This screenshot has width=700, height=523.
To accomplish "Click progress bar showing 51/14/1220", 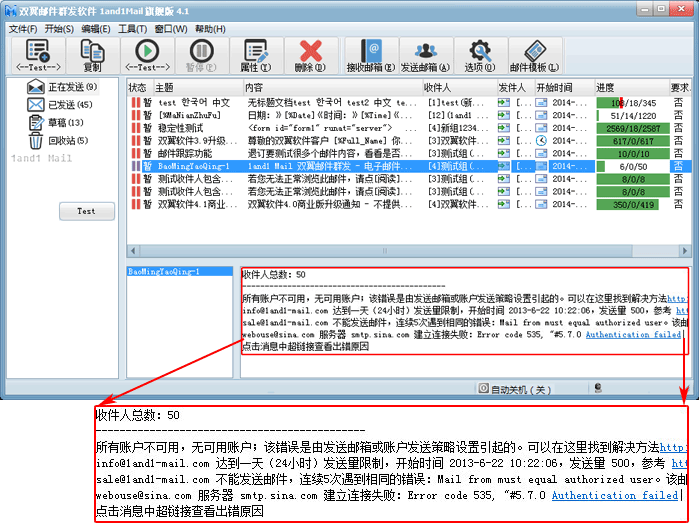I will coord(633,116).
